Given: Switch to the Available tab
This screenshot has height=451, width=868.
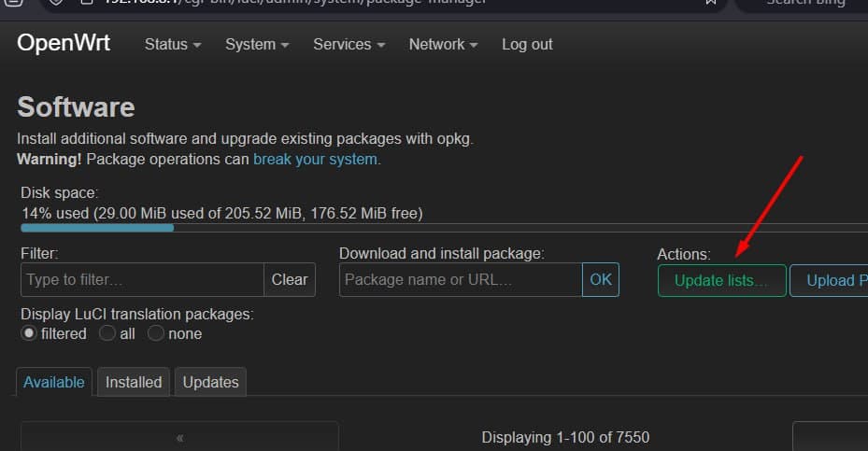Looking at the screenshot, I should (54, 382).
